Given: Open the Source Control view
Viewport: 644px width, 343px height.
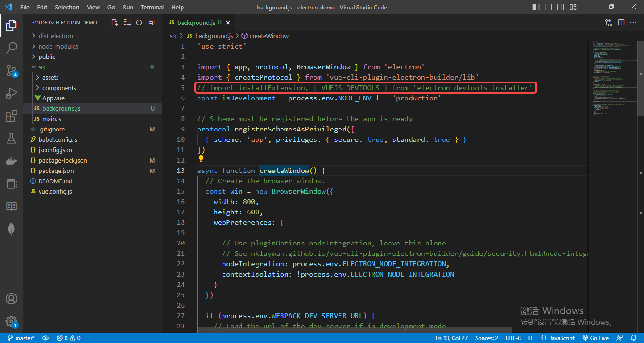Looking at the screenshot, I should pyautogui.click(x=11, y=71).
